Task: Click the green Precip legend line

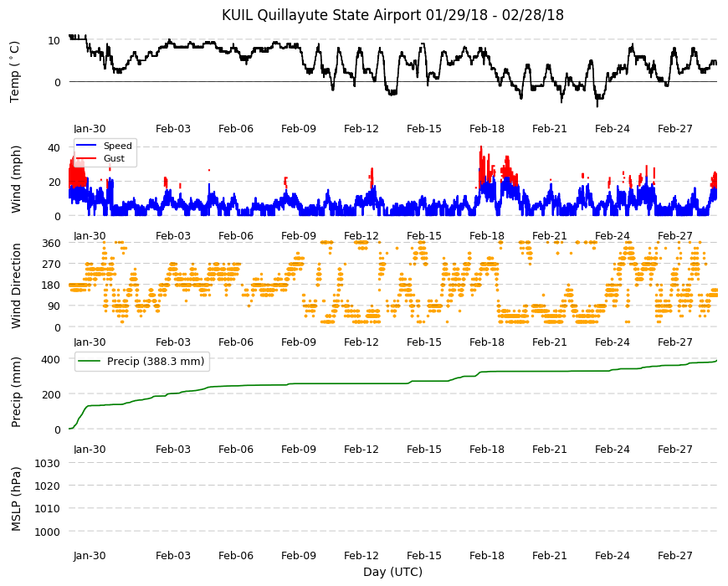Action: (x=90, y=362)
